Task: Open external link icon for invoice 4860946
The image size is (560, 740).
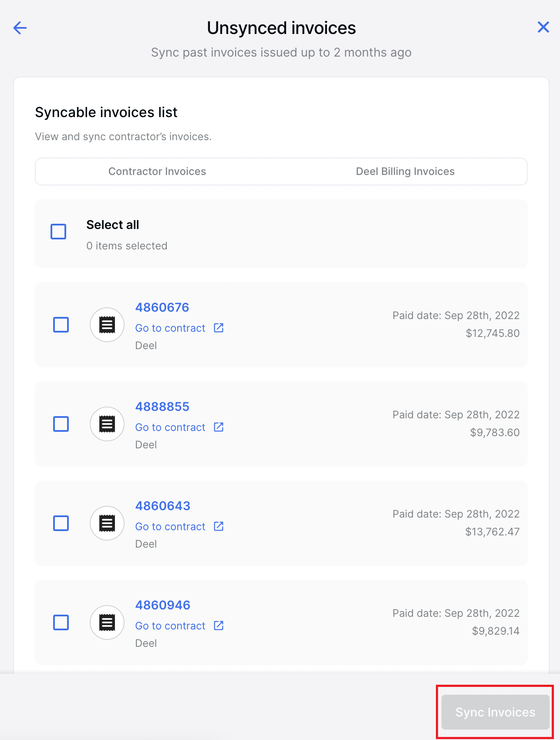Action: (x=219, y=626)
